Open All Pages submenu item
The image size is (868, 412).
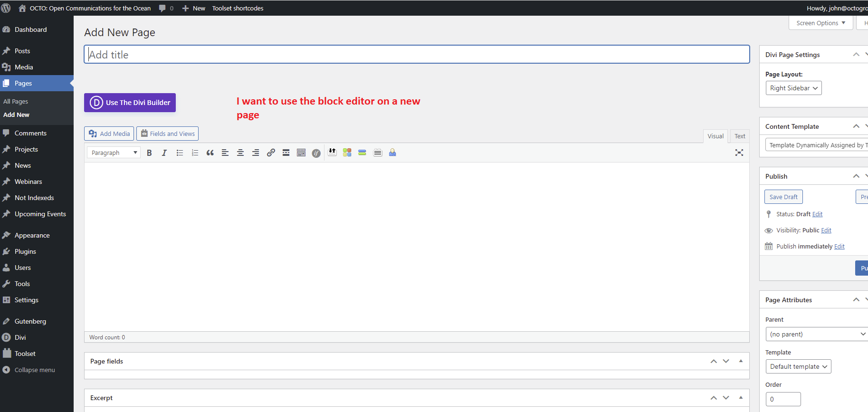click(x=16, y=101)
